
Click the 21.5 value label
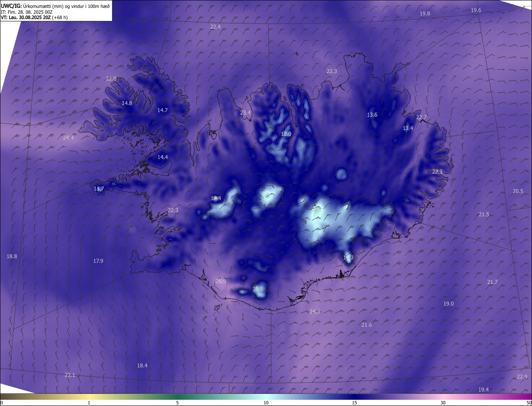coord(484,214)
